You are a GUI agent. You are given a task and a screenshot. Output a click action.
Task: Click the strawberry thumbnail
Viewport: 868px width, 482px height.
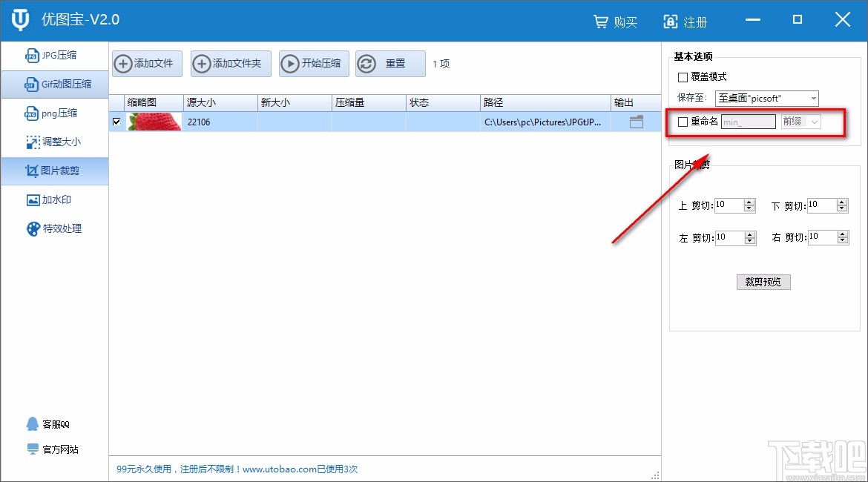[154, 122]
